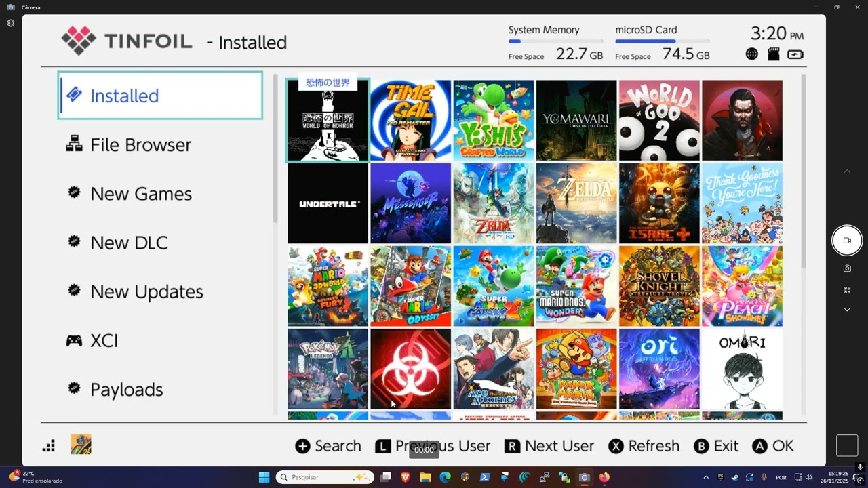Select the Installed menu item
Viewport: 868px width, 488px height.
160,96
